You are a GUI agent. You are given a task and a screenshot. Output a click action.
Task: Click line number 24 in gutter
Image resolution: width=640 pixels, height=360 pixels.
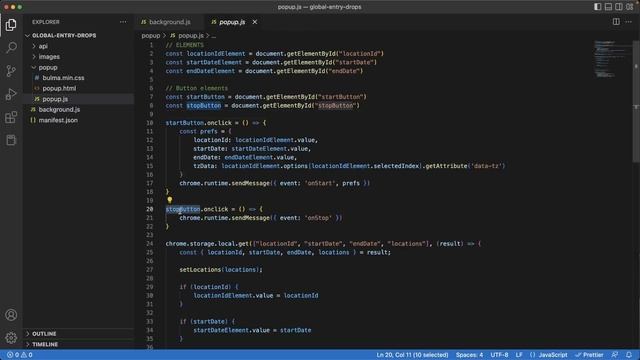click(x=150, y=244)
